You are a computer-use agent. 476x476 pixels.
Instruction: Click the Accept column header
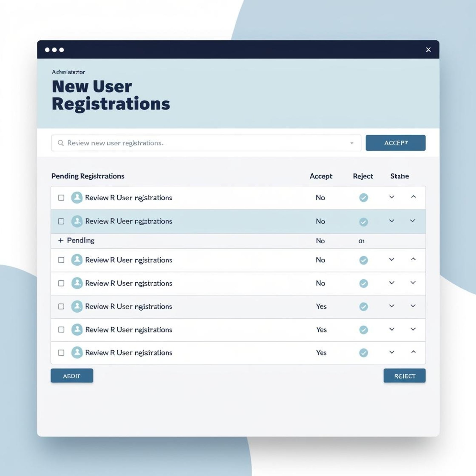click(321, 176)
